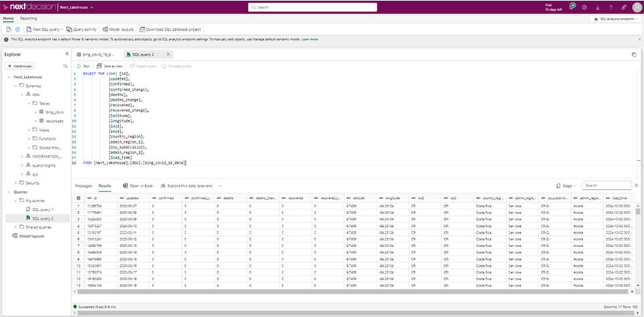Search icon in Explorer pane
The height and width of the screenshot is (317, 644).
click(65, 65)
